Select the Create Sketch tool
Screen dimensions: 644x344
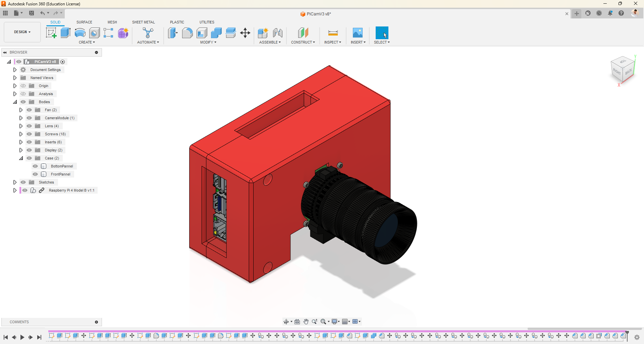51,33
